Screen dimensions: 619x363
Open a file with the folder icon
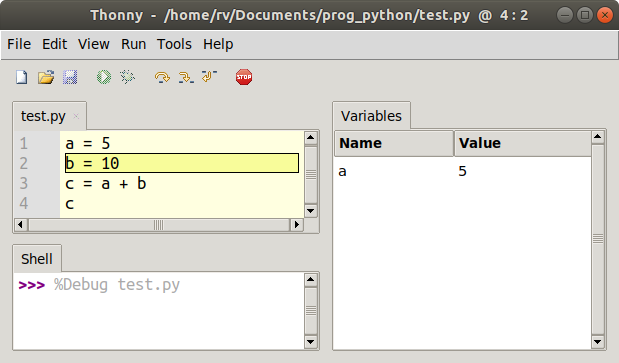click(x=46, y=77)
